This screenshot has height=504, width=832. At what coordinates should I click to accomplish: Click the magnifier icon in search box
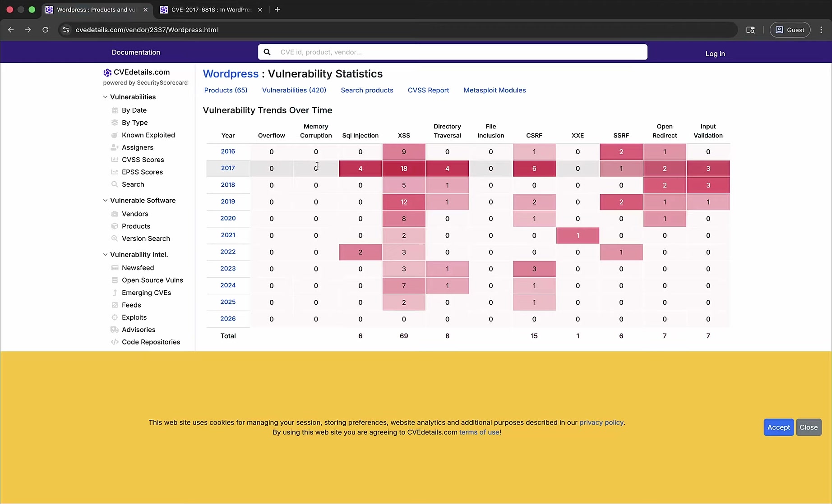pos(267,52)
